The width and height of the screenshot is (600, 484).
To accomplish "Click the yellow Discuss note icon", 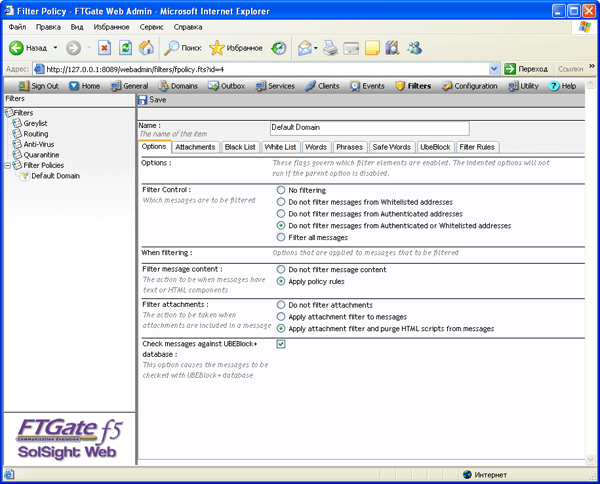I will pyautogui.click(x=372, y=48).
